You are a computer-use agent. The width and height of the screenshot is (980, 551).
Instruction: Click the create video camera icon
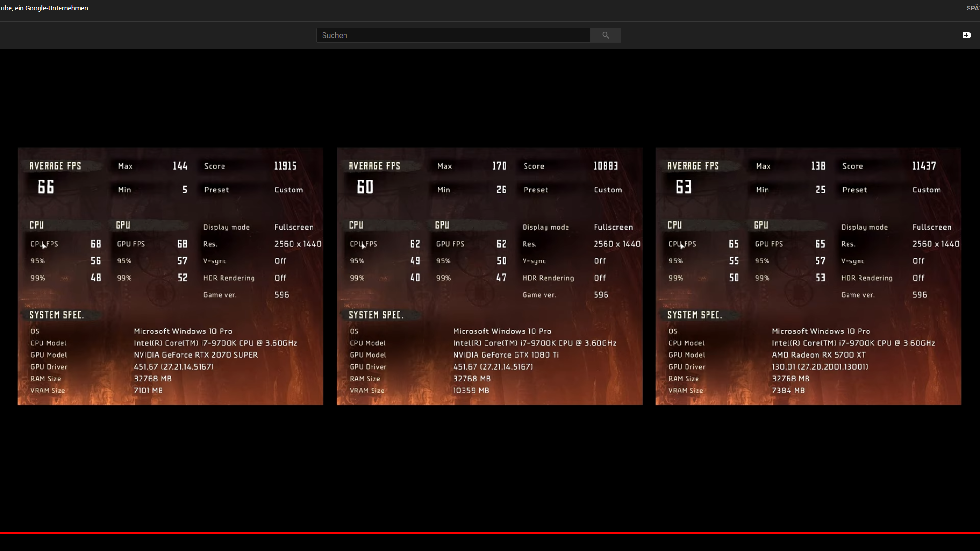[967, 35]
